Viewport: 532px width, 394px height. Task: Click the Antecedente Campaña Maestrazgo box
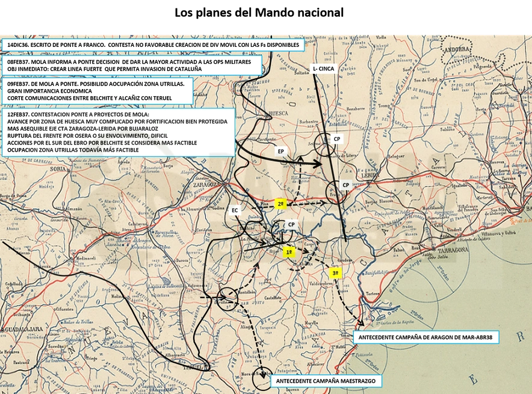[326, 381]
